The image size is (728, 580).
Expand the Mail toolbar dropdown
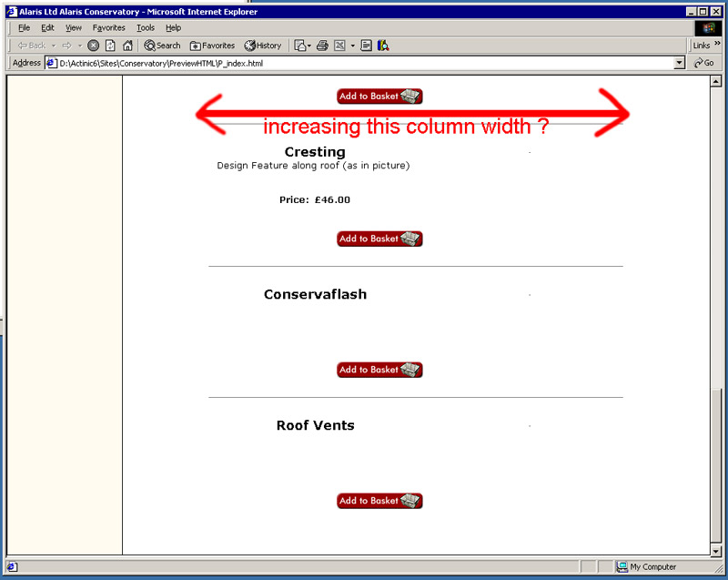click(309, 46)
